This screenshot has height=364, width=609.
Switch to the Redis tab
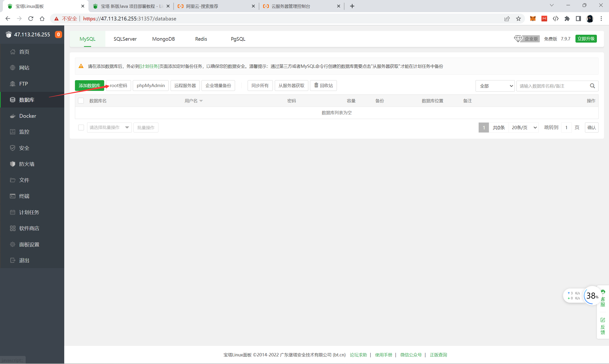pyautogui.click(x=201, y=39)
